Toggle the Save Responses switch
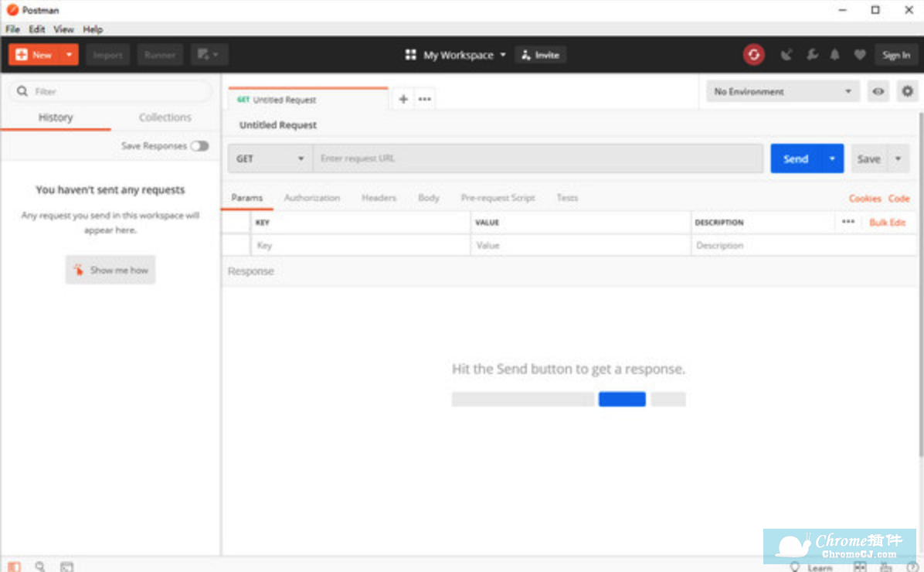The image size is (924, 572). pos(199,146)
